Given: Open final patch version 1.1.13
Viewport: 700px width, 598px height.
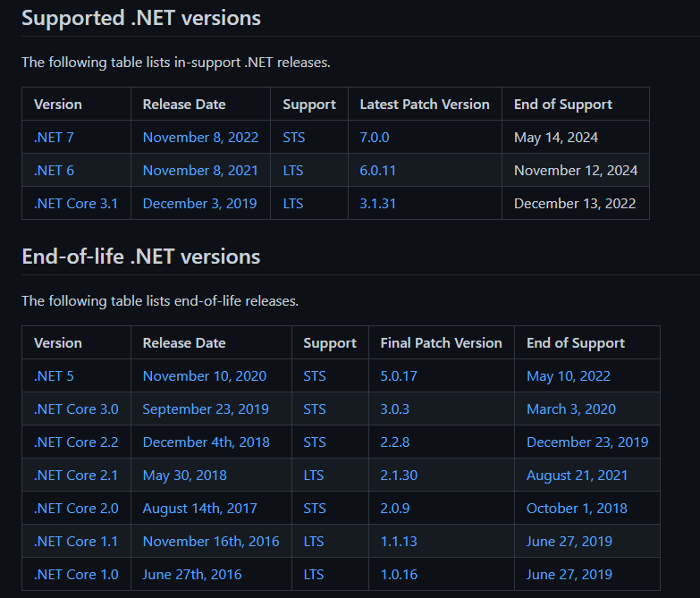Looking at the screenshot, I should tap(399, 542).
